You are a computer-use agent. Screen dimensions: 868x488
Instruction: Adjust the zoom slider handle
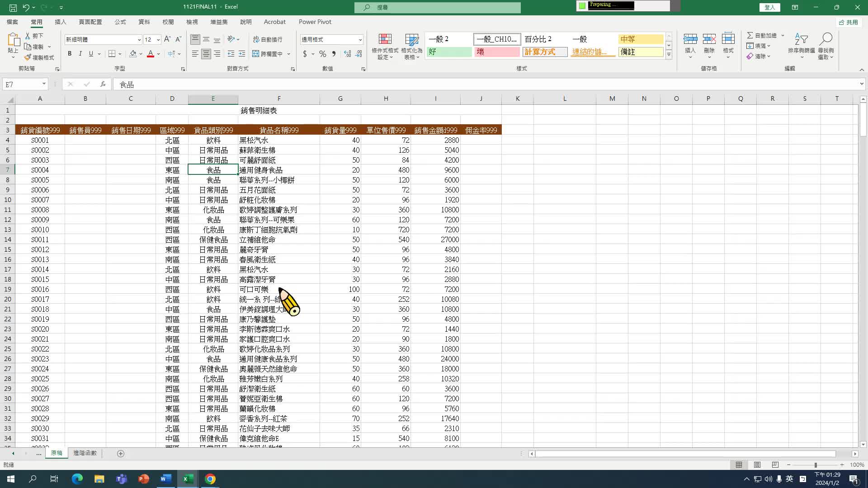click(816, 465)
